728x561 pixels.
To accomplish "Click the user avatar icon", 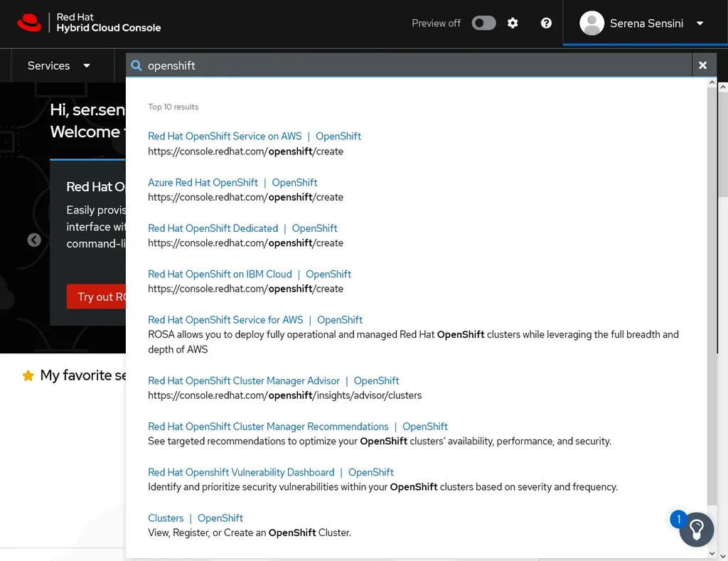I will tap(592, 23).
